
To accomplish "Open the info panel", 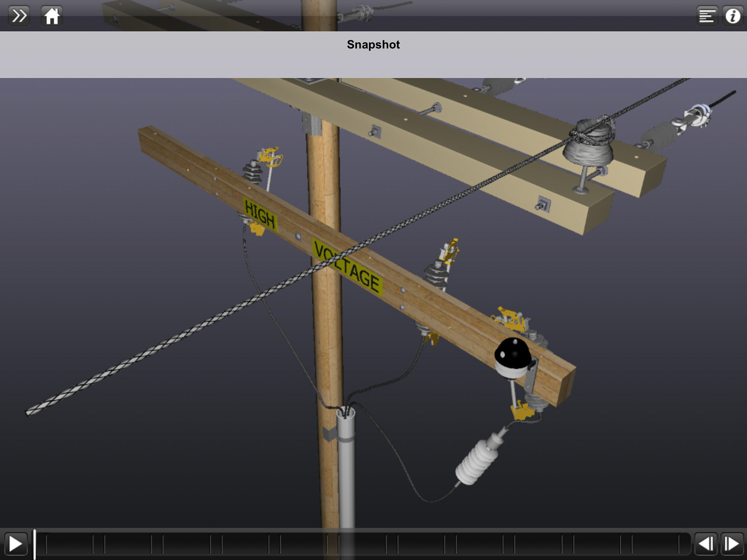I will click(x=733, y=16).
